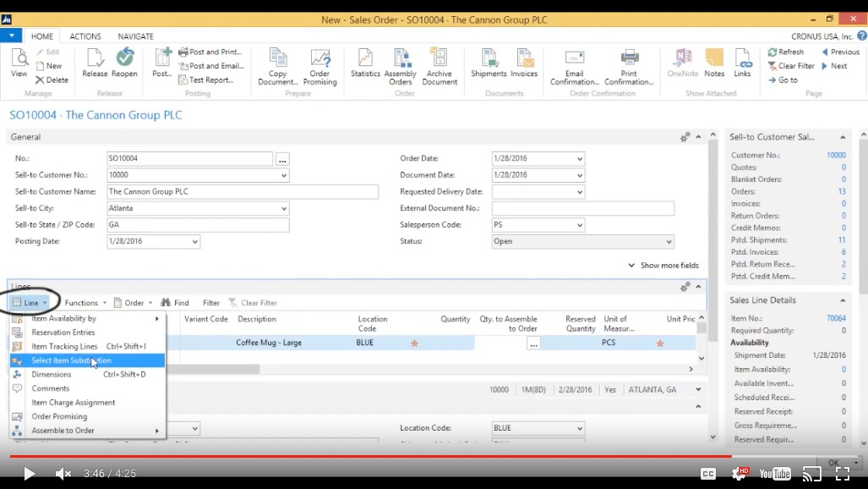The width and height of the screenshot is (868, 489).
Task: Select Reservation Entries menu item
Action: click(x=87, y=332)
